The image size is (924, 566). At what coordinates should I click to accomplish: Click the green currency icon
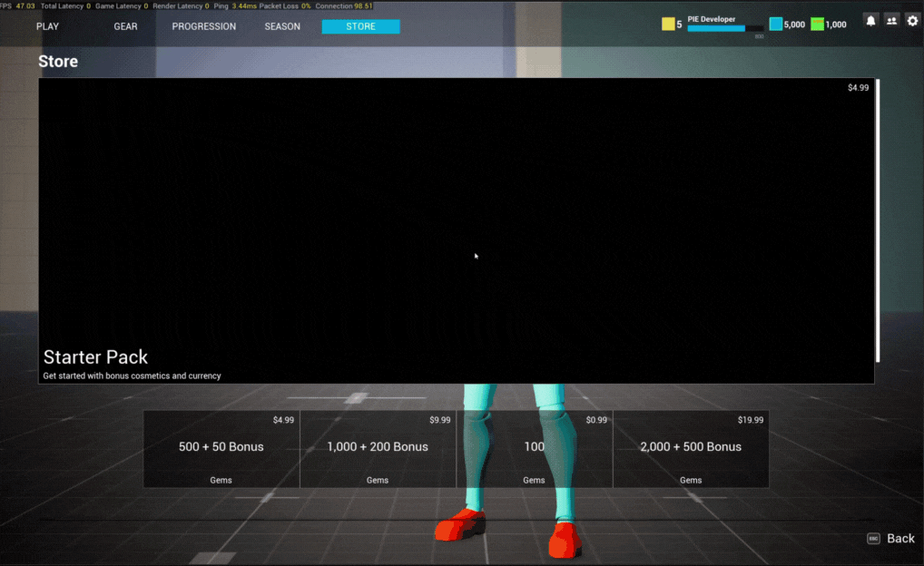(817, 24)
